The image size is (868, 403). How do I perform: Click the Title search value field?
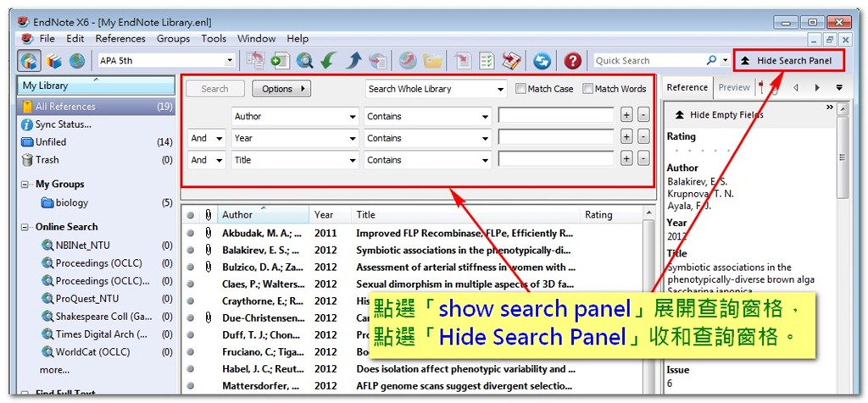point(556,160)
